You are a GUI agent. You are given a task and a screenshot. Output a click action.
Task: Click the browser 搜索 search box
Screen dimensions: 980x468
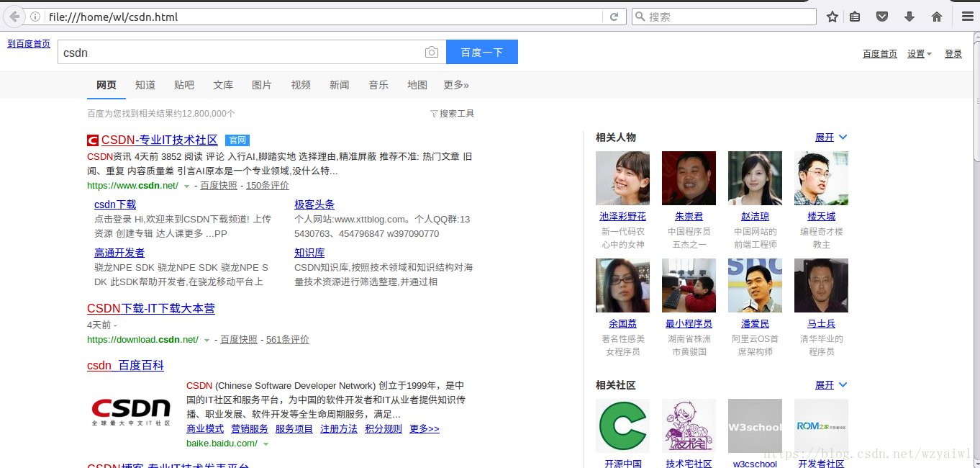tap(724, 17)
